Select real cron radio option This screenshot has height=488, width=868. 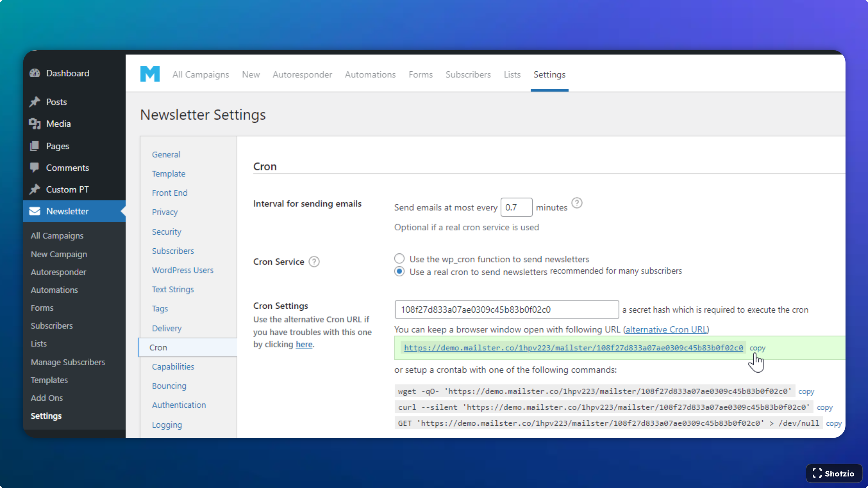click(x=399, y=272)
